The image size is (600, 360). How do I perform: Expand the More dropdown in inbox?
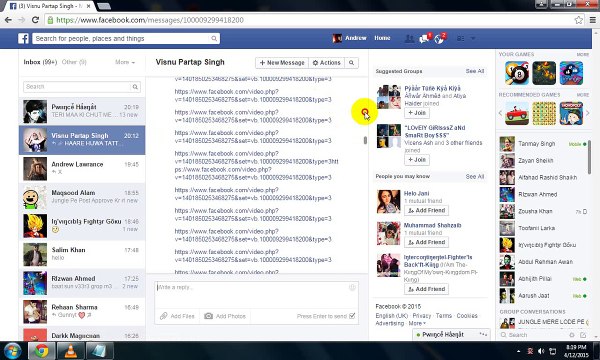(125, 62)
